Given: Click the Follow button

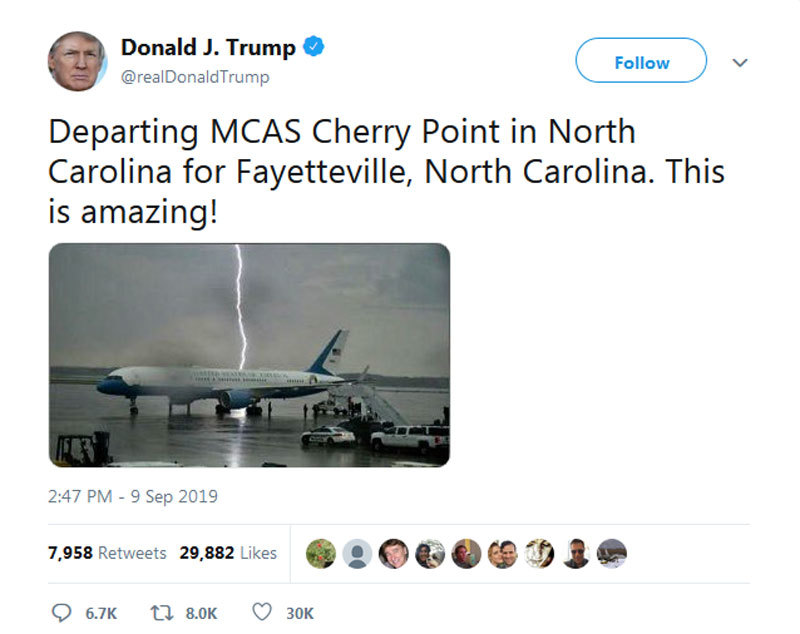Looking at the screenshot, I should point(641,62).
